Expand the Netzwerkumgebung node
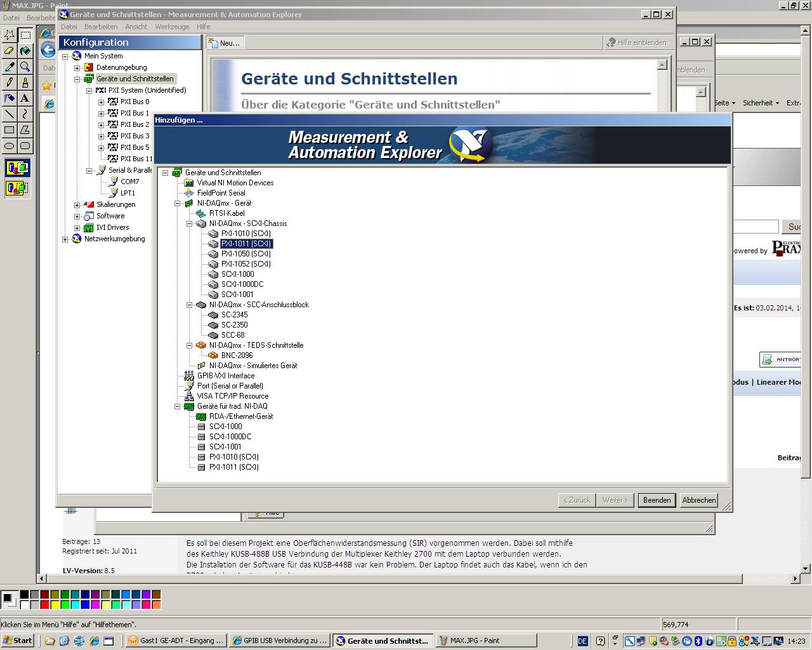812x650 pixels. (x=65, y=239)
